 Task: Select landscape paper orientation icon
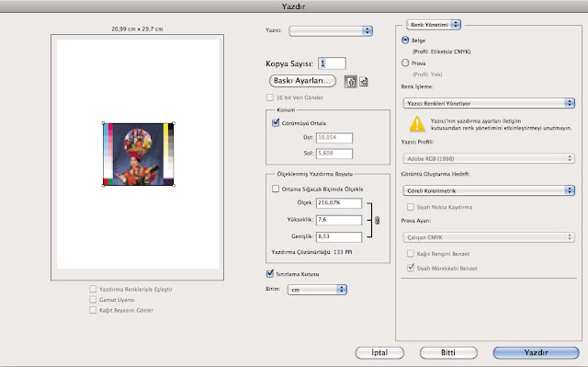point(364,82)
